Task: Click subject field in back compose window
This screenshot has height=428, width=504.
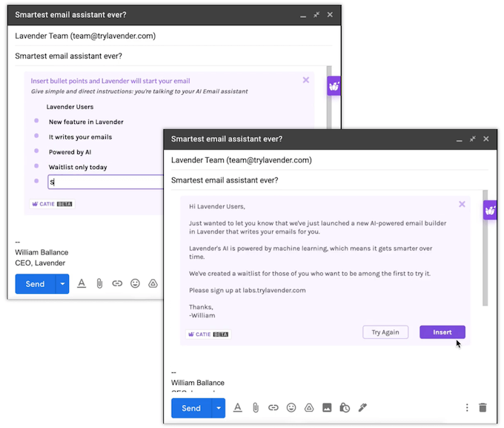Action: [x=173, y=56]
